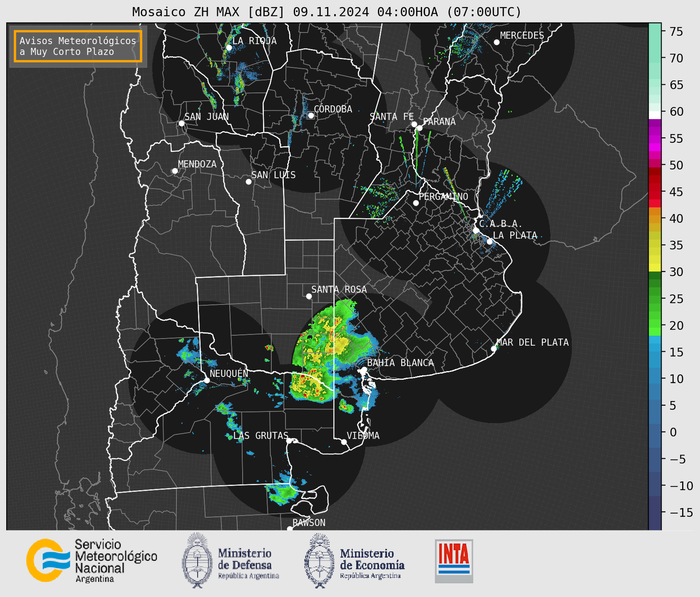Viewport: 700px width, 597px height.
Task: Click the dark blue -15 dBZ color band
Action: point(655,512)
